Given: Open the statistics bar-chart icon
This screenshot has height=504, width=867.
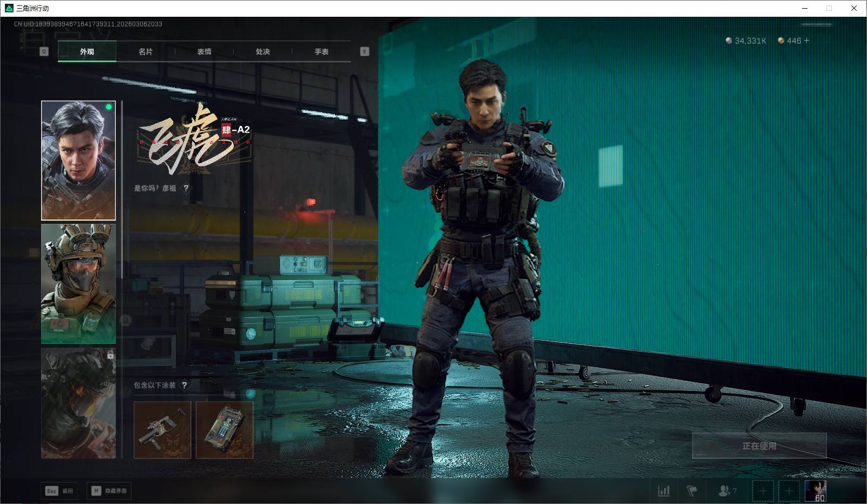Looking at the screenshot, I should pos(664,491).
